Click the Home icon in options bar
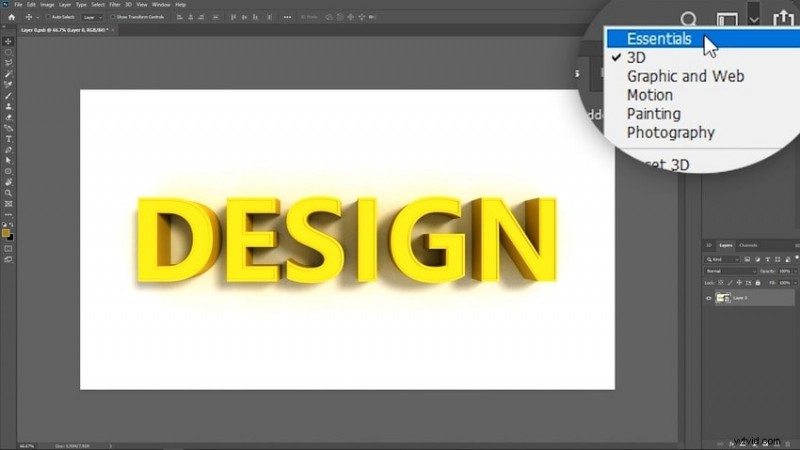800x450 pixels. (x=11, y=17)
